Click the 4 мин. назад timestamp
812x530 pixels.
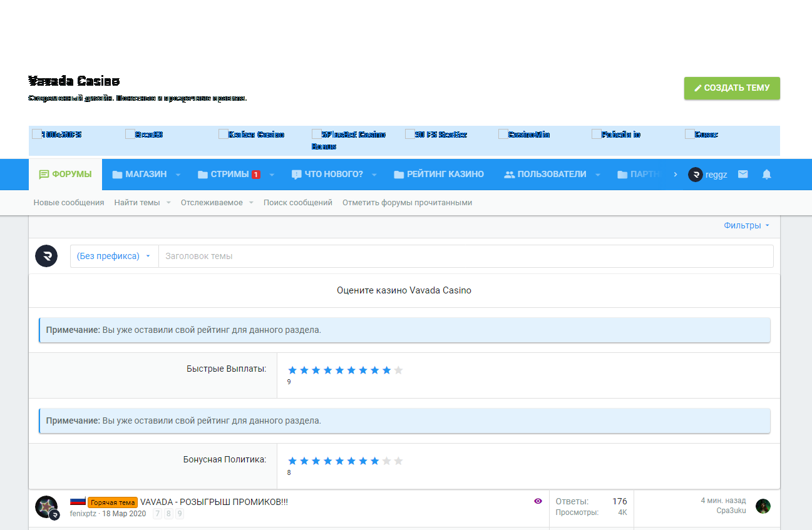723,501
